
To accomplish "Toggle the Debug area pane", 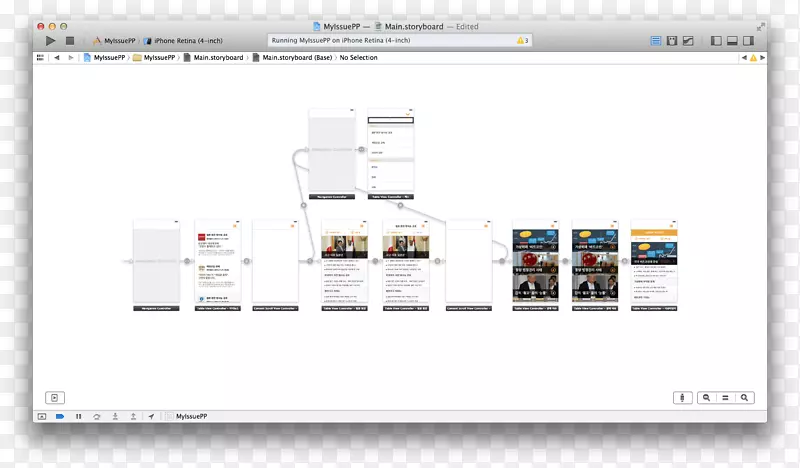I will 732,41.
